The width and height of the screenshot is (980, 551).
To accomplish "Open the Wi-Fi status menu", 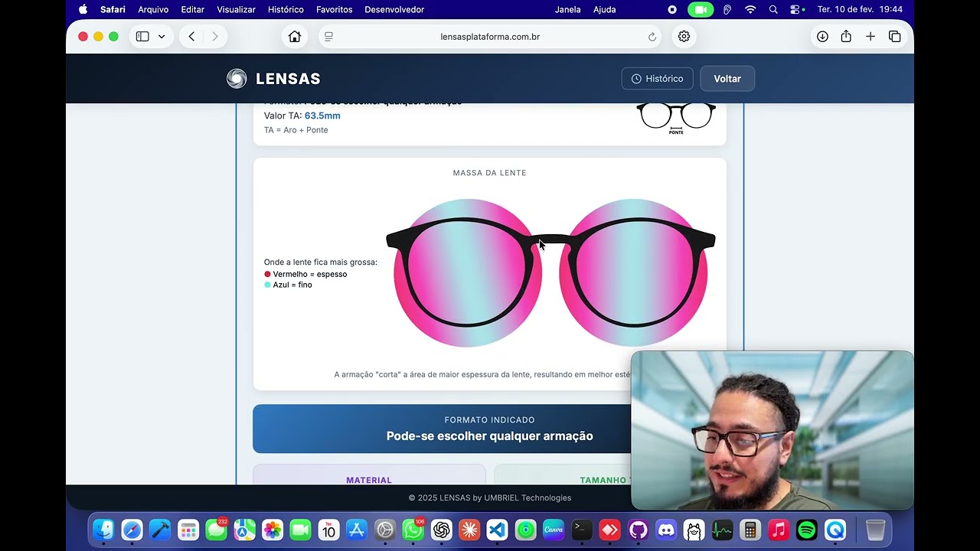I will point(750,9).
